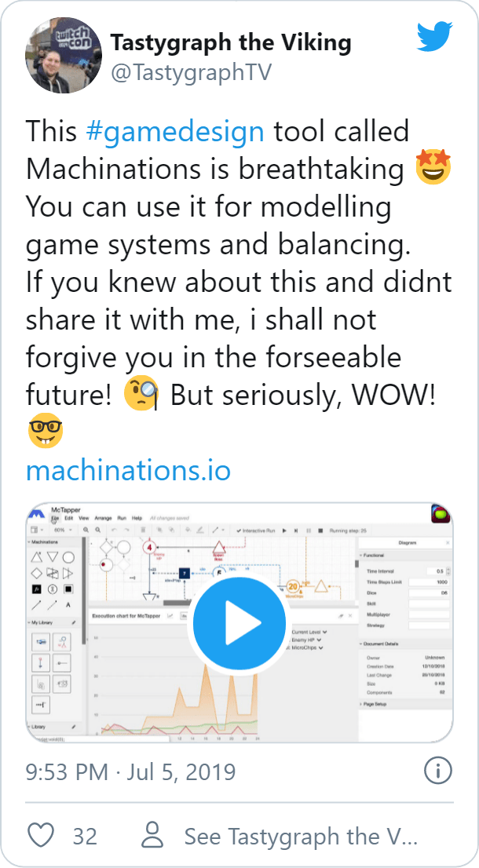The height and width of the screenshot is (868, 479).
Task: Open the machinations.io link
Action: pyautogui.click(x=129, y=471)
